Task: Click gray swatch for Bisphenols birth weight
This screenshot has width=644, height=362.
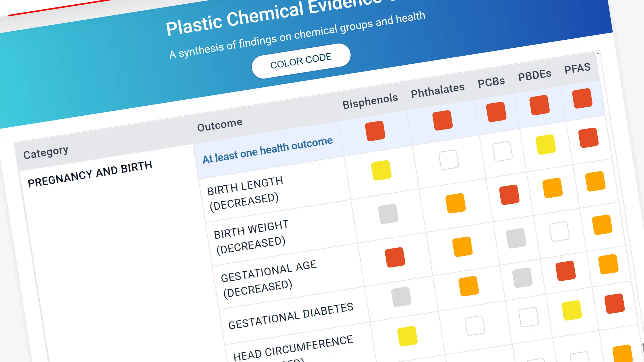Action: pyautogui.click(x=388, y=214)
